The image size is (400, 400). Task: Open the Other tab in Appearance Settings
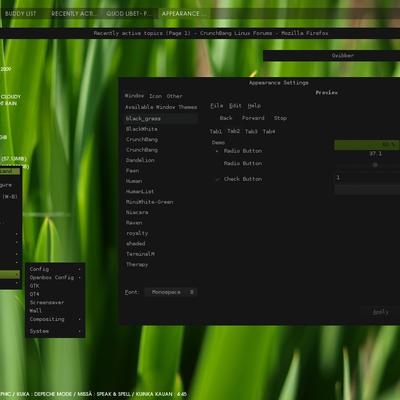pyautogui.click(x=174, y=96)
